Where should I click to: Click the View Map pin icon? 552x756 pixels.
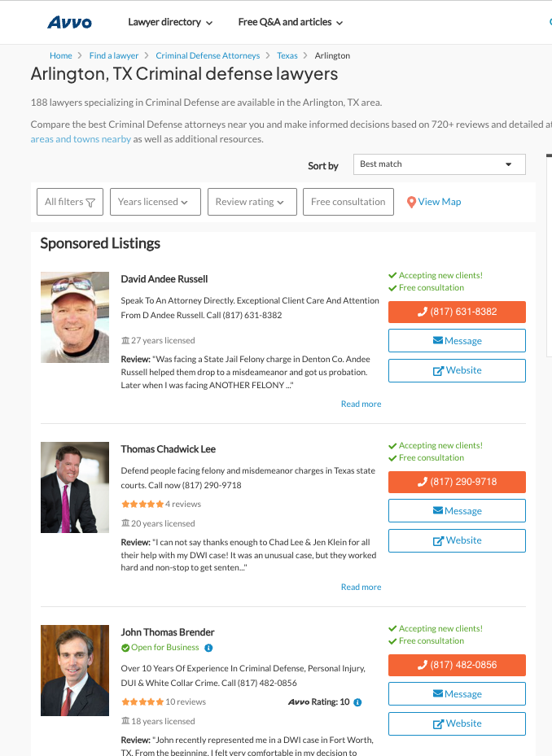(x=411, y=202)
